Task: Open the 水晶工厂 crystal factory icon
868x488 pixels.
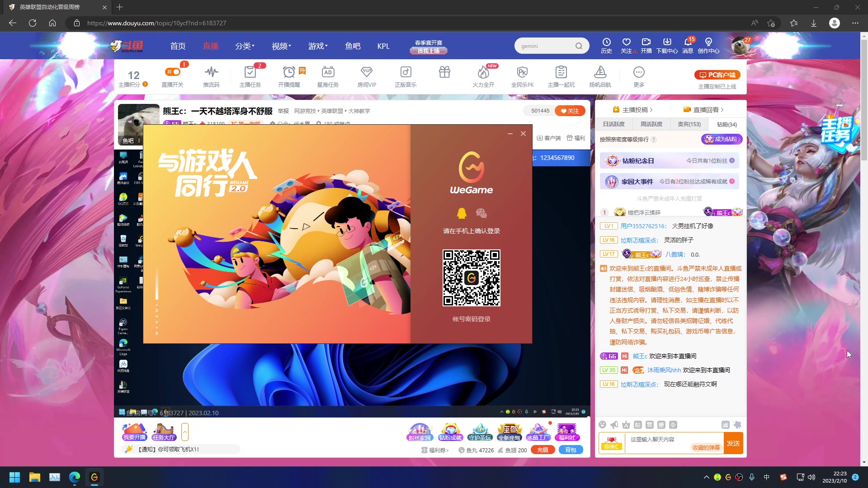Action: tap(538, 432)
